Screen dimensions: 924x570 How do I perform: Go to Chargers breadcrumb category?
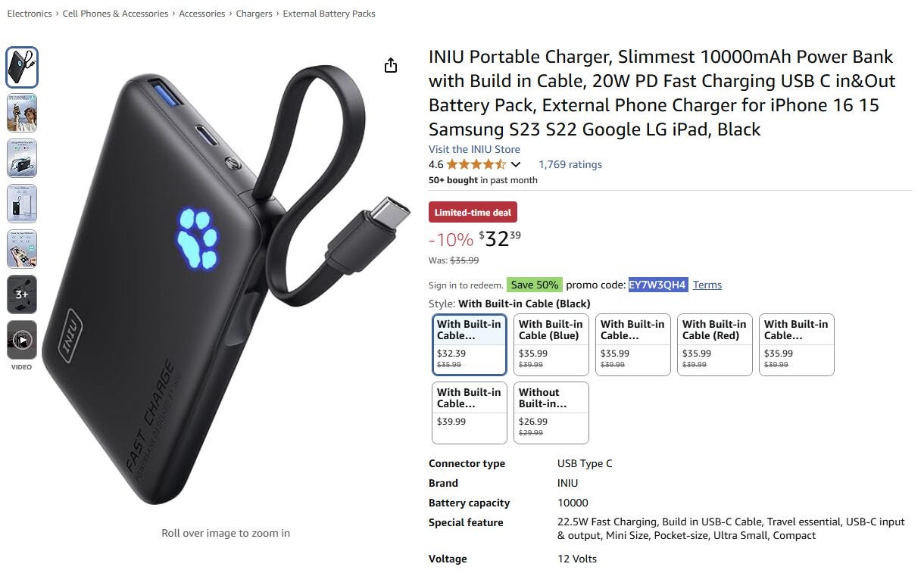[x=254, y=14]
